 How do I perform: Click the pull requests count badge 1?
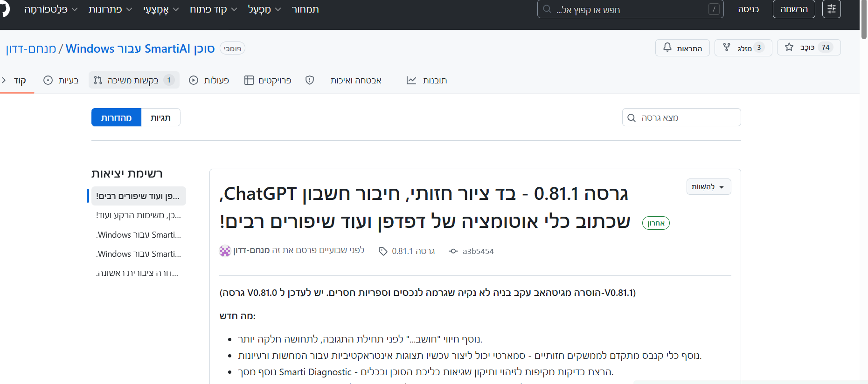(169, 80)
